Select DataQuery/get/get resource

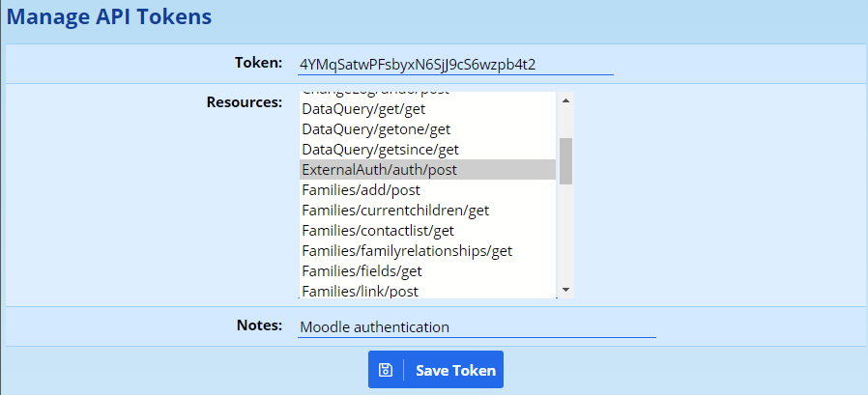pyautogui.click(x=349, y=108)
